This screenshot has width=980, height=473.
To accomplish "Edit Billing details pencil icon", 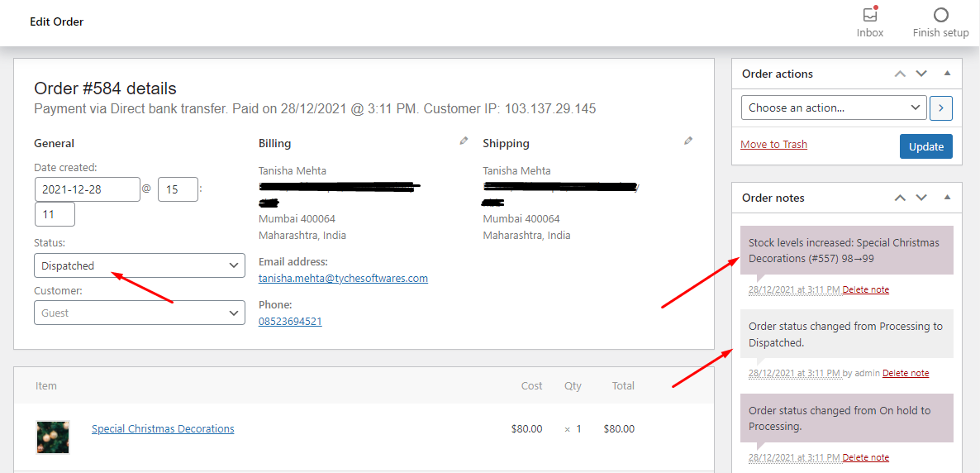I will pos(463,141).
